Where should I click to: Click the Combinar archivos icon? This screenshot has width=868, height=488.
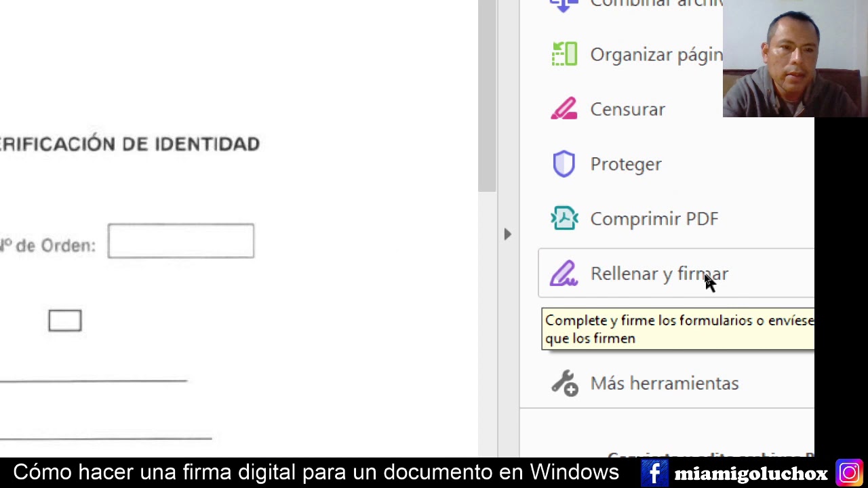coord(564,5)
